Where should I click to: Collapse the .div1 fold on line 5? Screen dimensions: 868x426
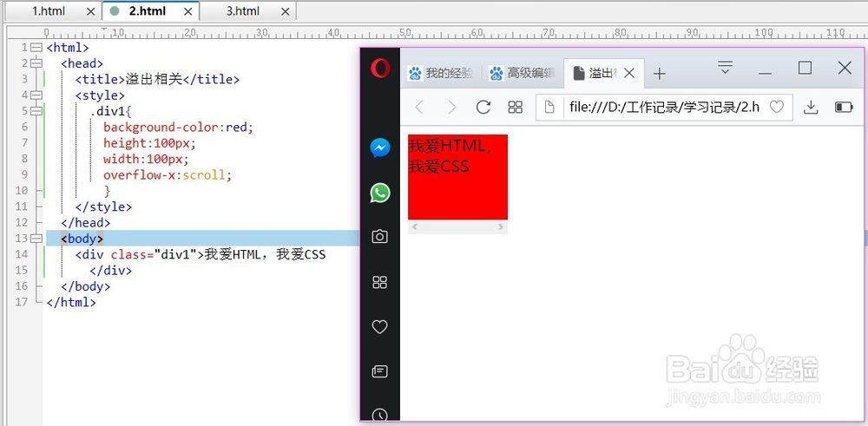tap(36, 111)
